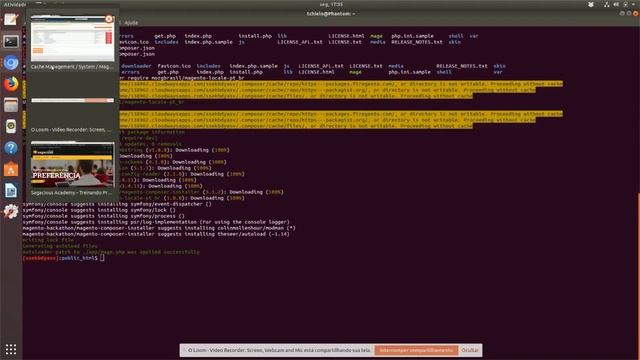
Task: Open the Help question-mark icon
Action: [11, 147]
